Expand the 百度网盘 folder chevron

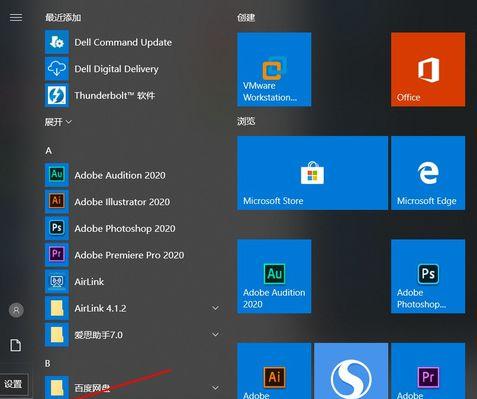click(216, 388)
